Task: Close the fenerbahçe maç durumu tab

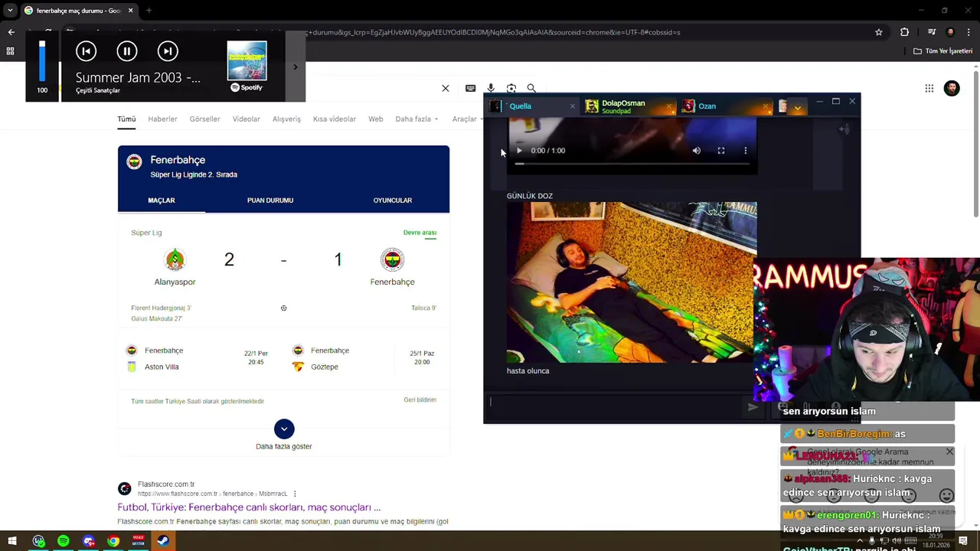Action: pyautogui.click(x=130, y=11)
